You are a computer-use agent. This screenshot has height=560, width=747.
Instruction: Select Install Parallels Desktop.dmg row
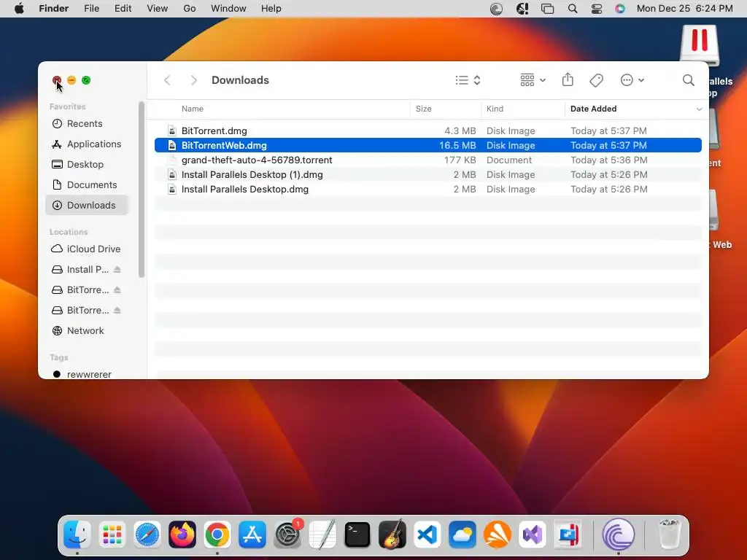427,190
